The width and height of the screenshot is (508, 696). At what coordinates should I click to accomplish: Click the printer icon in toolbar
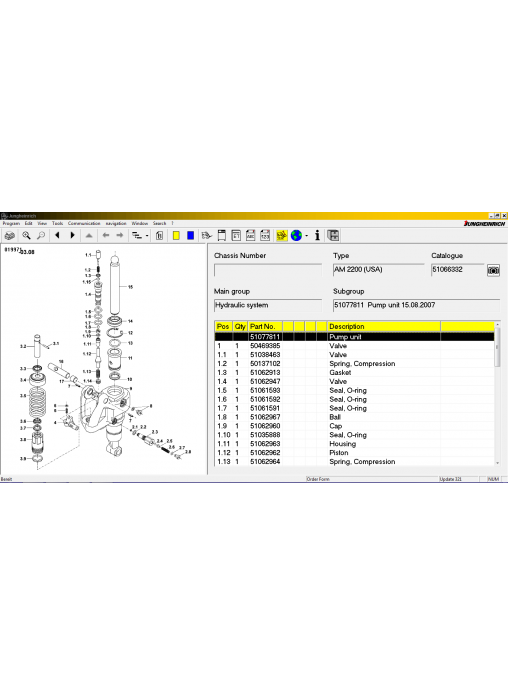pyautogui.click(x=9, y=236)
